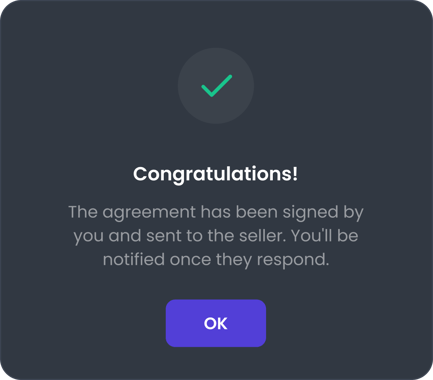Select the circular badge behind the checkmark
The width and height of the screenshot is (433, 380).
216,86
